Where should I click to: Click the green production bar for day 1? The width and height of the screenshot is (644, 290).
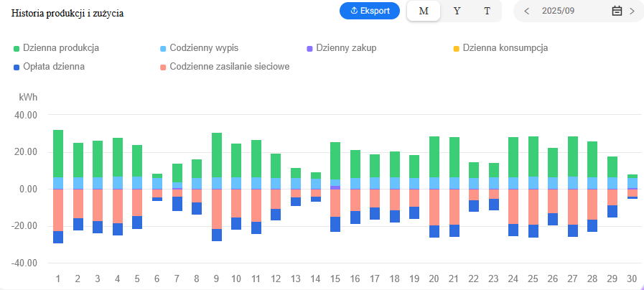[x=58, y=154]
